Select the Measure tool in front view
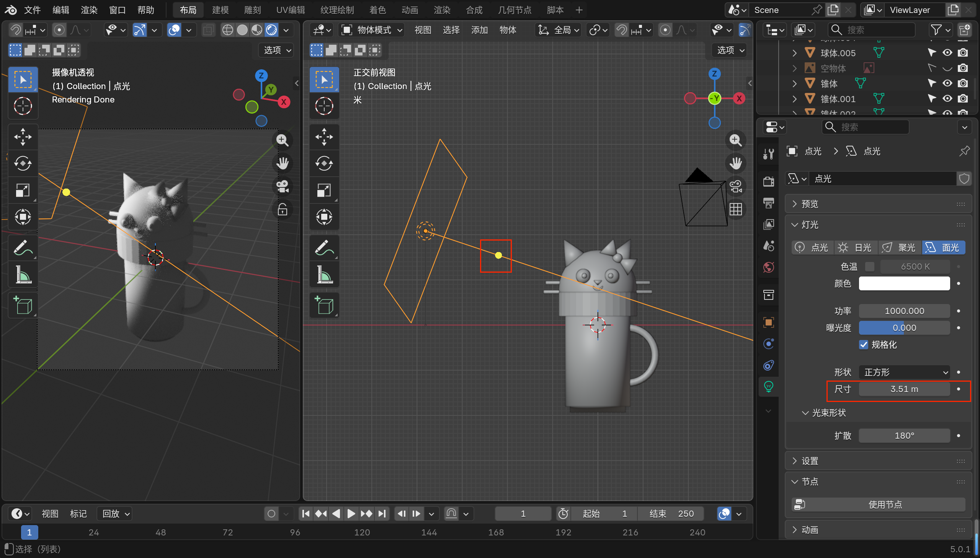This screenshot has width=980, height=558. tap(324, 275)
